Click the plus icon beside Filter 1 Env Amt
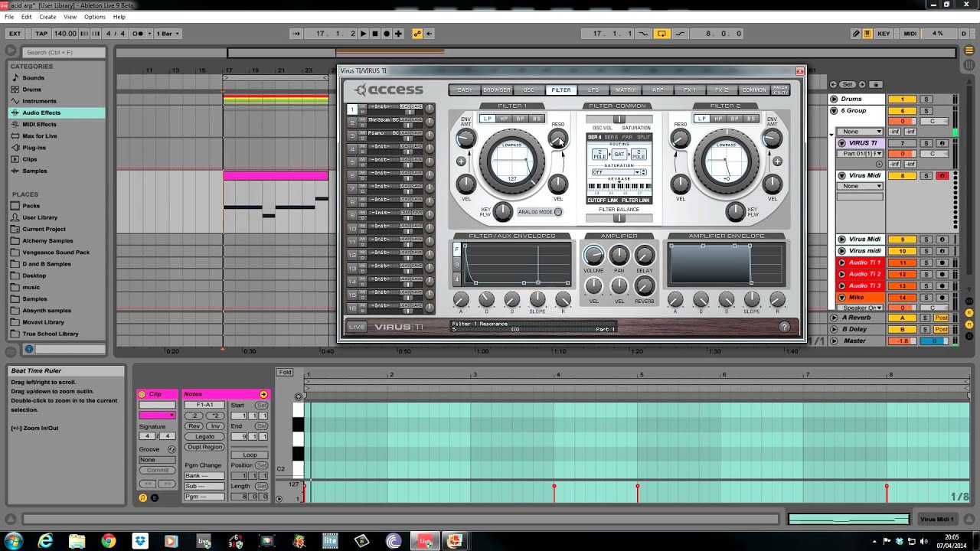This screenshot has width=980, height=551. coord(461,161)
